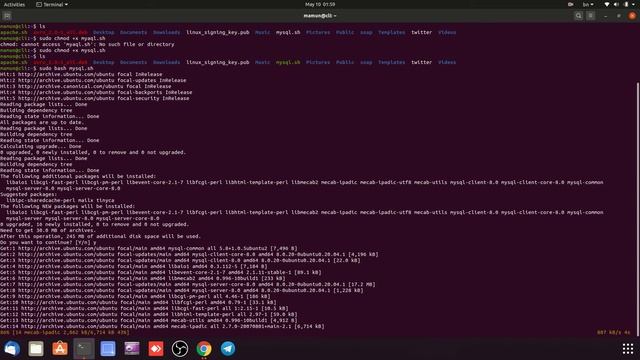Image resolution: width=640 pixels, height=360 pixels.
Task: Click the 'Get:14' mecab-ipadic download line
Action: 162,326
